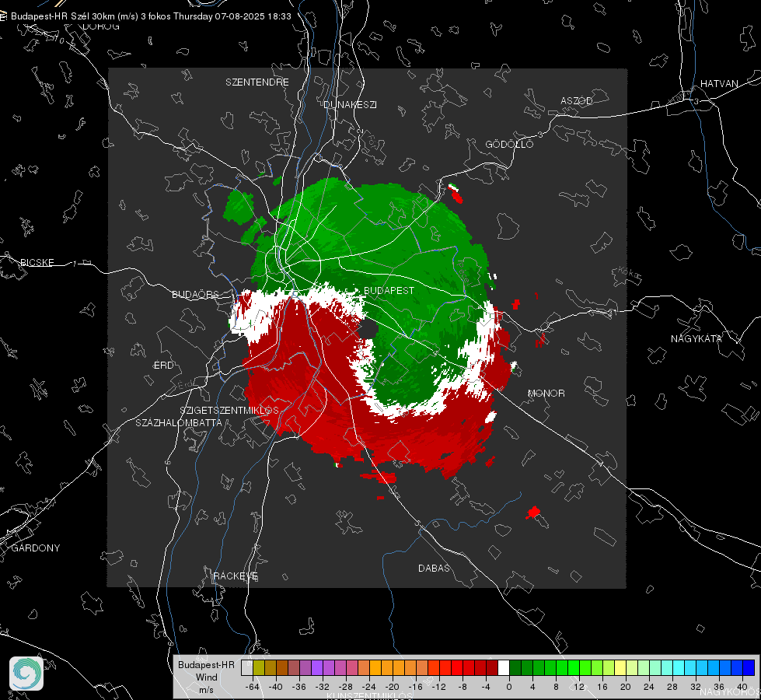
Task: Click the white zero-velocity swatch in the legend
Action: 504,668
